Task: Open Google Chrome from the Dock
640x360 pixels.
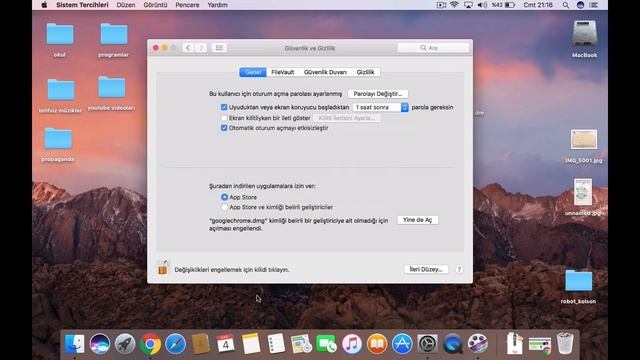Action: coord(150,344)
